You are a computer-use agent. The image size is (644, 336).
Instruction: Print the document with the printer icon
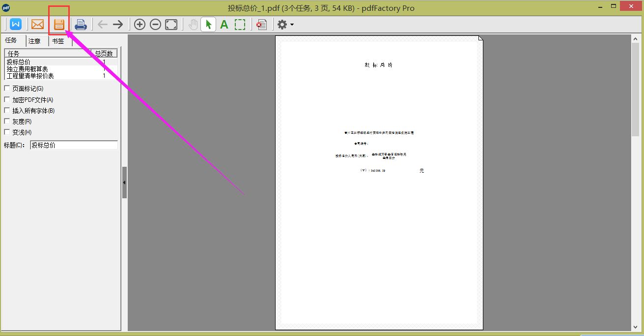click(81, 24)
